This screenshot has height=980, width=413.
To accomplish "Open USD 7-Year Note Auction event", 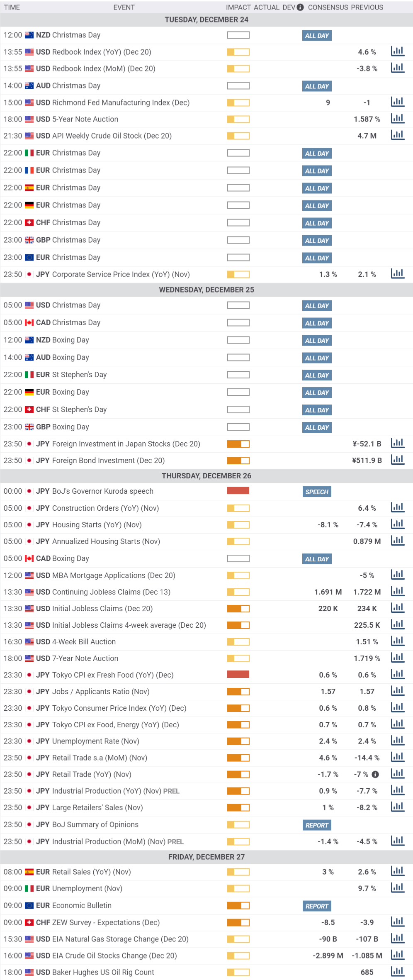I will (x=85, y=658).
